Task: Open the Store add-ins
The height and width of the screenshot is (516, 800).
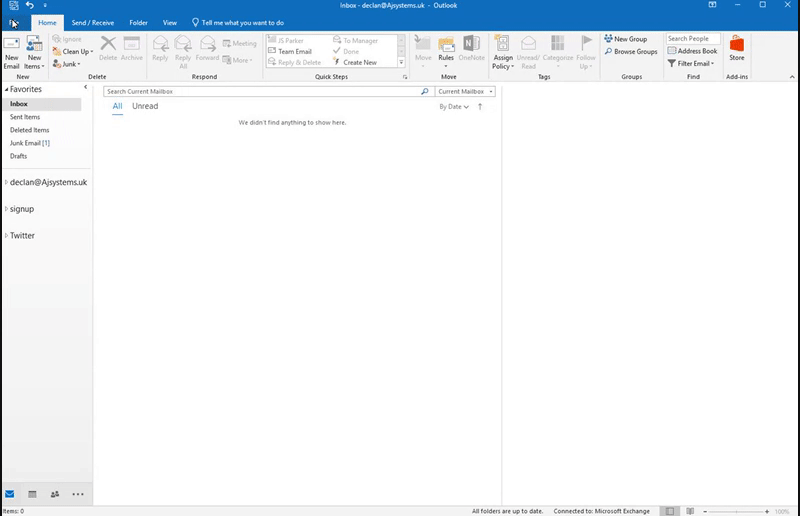Action: [x=736, y=48]
